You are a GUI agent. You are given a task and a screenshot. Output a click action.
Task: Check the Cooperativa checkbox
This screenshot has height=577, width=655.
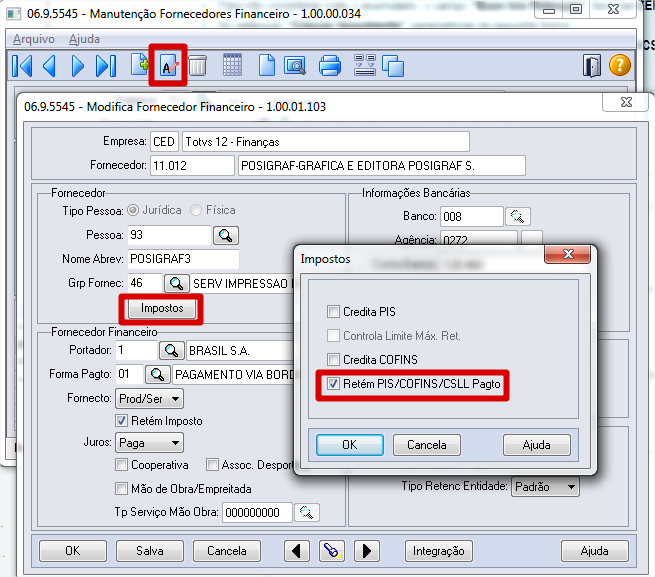[121, 465]
